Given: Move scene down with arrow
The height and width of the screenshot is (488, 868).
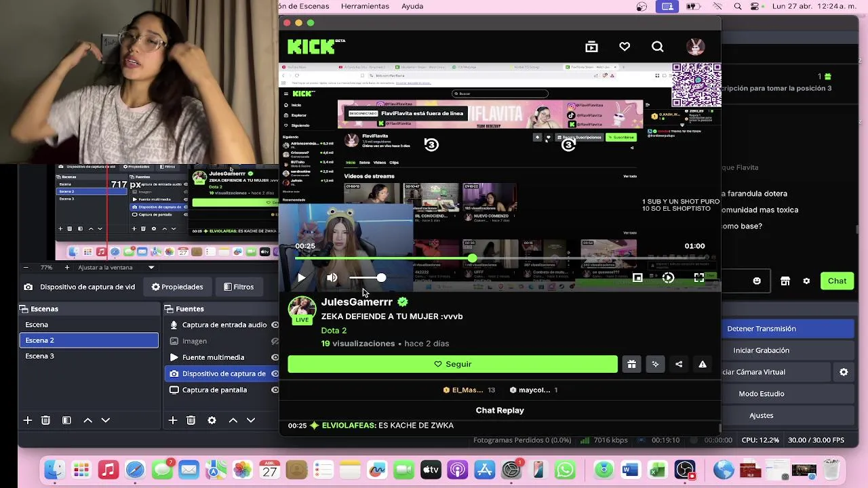Looking at the screenshot, I should pyautogui.click(x=105, y=420).
